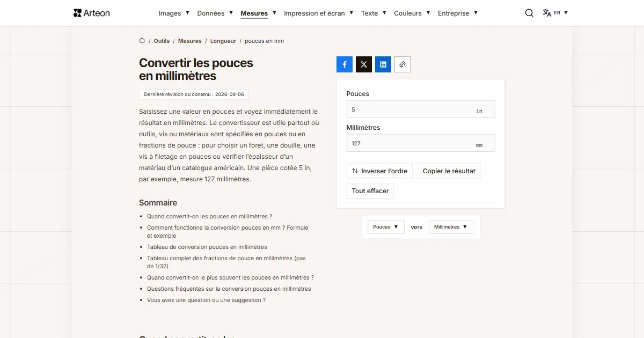Image resolution: width=644 pixels, height=338 pixels.
Task: Open the language translate icon
Action: [547, 13]
